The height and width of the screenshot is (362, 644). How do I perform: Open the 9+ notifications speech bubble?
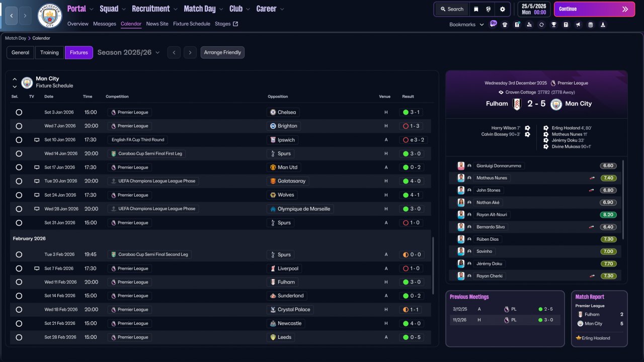(493, 24)
